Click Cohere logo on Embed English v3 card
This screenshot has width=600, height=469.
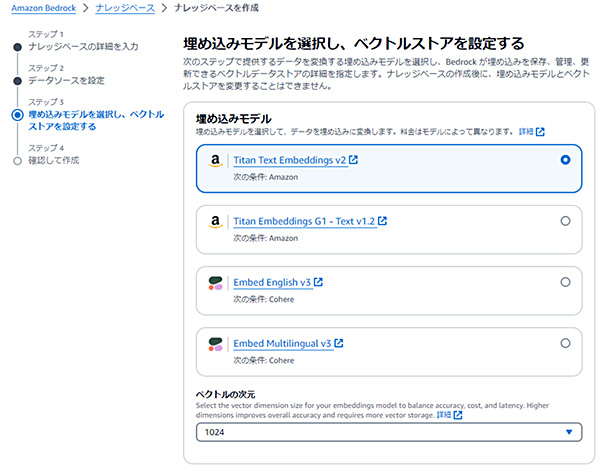tap(215, 283)
